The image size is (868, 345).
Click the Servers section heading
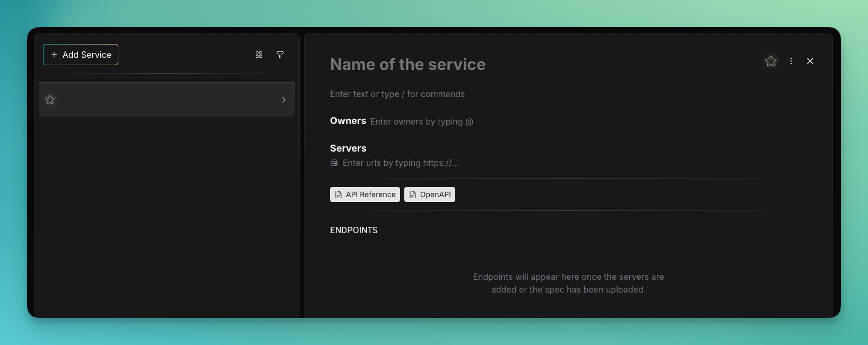348,148
